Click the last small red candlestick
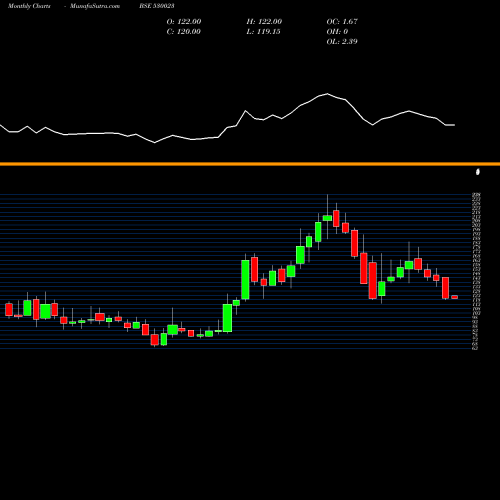Image resolution: width=500 pixels, height=500 pixels. 455,297
